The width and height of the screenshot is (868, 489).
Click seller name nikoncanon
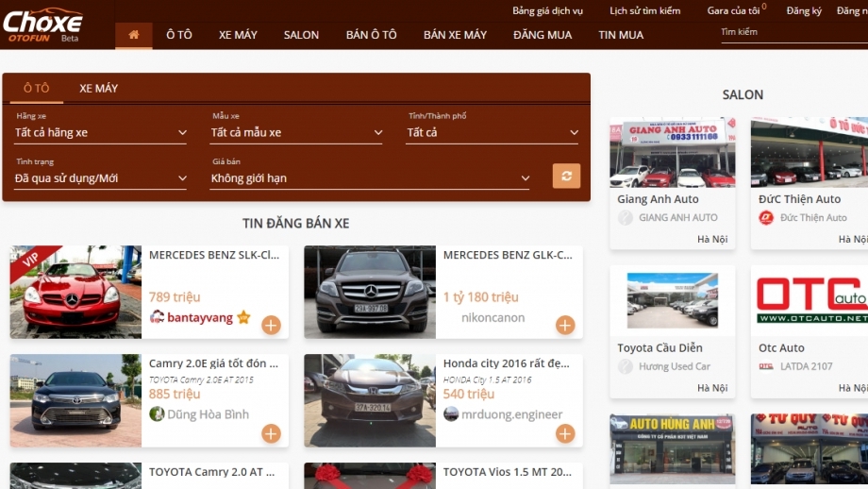click(493, 318)
